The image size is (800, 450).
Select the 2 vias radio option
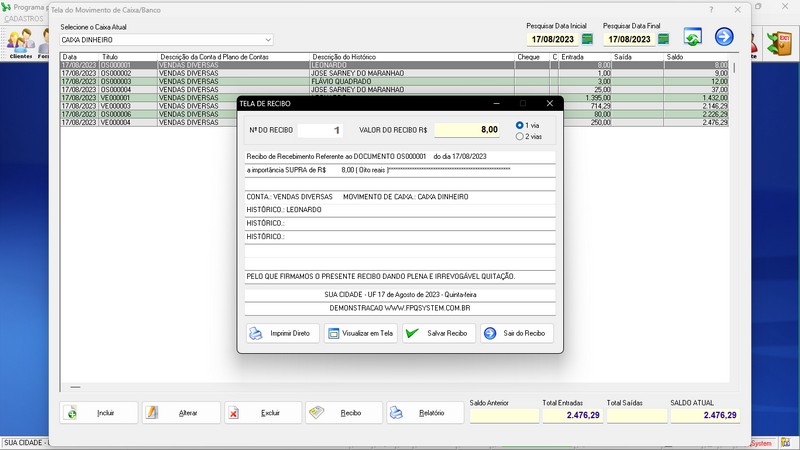(x=520, y=136)
